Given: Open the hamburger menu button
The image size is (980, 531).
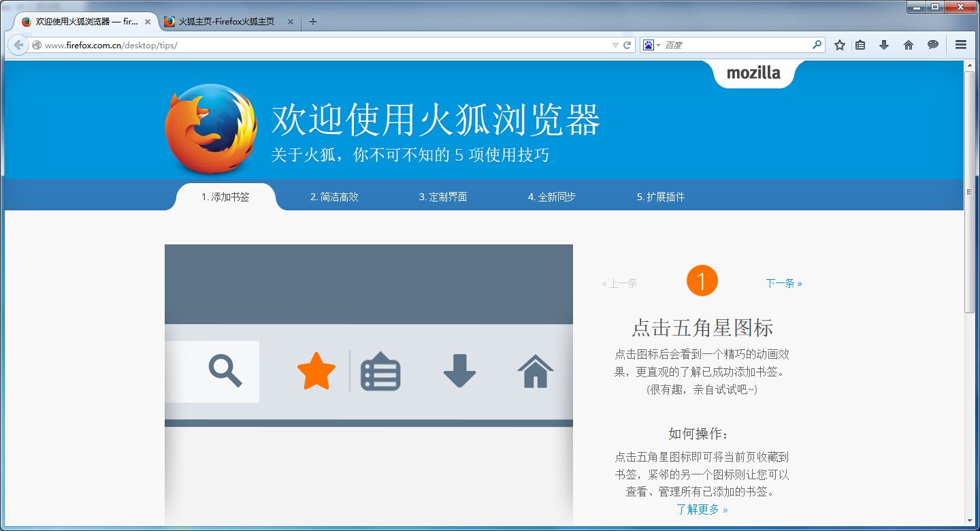Looking at the screenshot, I should (x=961, y=45).
